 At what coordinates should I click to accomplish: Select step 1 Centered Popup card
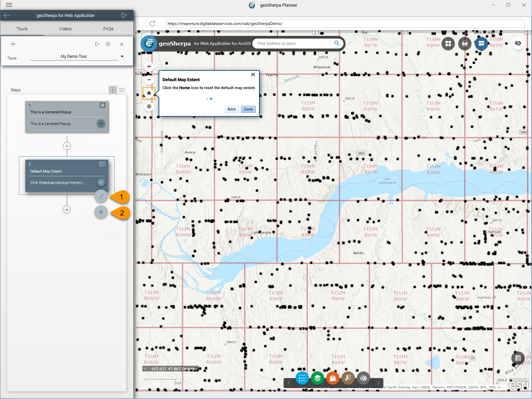67,117
